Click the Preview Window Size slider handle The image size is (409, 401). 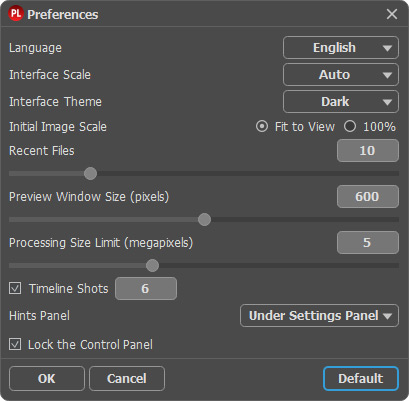(x=204, y=220)
